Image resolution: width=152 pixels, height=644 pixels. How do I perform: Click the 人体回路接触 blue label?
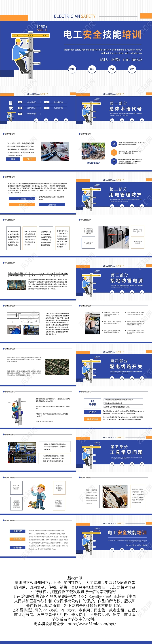click(x=22, y=199)
